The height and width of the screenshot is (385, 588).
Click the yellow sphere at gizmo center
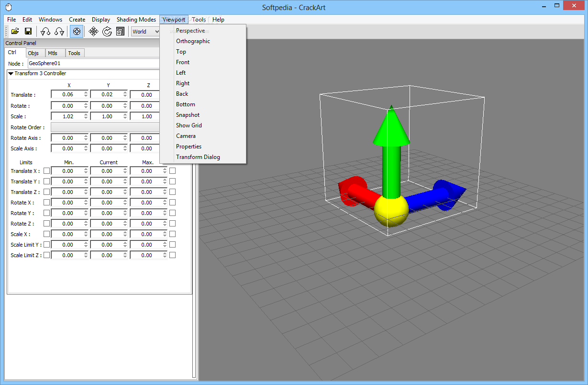click(391, 211)
